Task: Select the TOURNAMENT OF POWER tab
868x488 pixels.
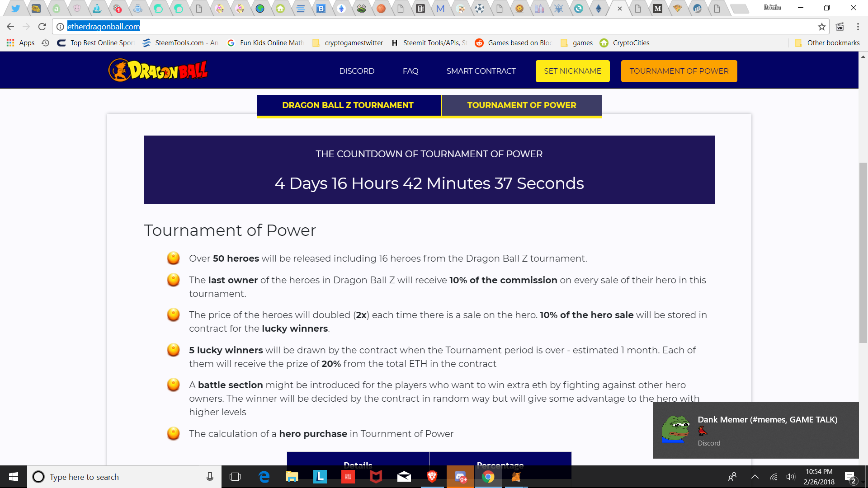Action: tap(522, 105)
